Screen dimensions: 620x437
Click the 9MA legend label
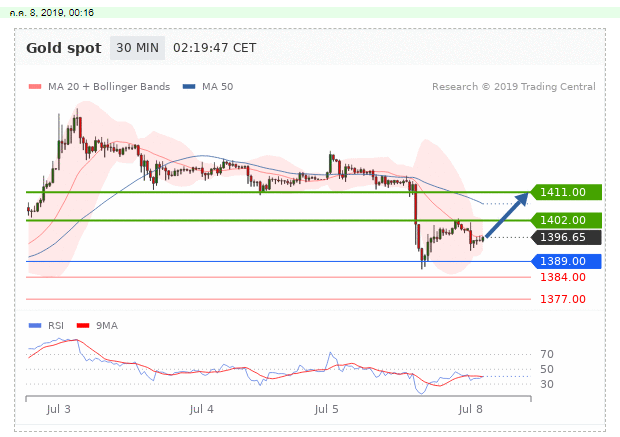107,325
